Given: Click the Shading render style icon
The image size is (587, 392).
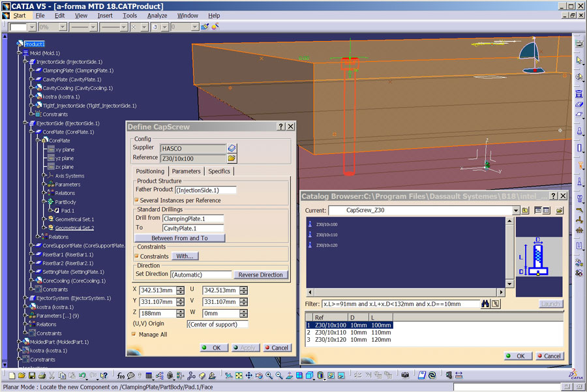Looking at the screenshot, I should [x=320, y=376].
